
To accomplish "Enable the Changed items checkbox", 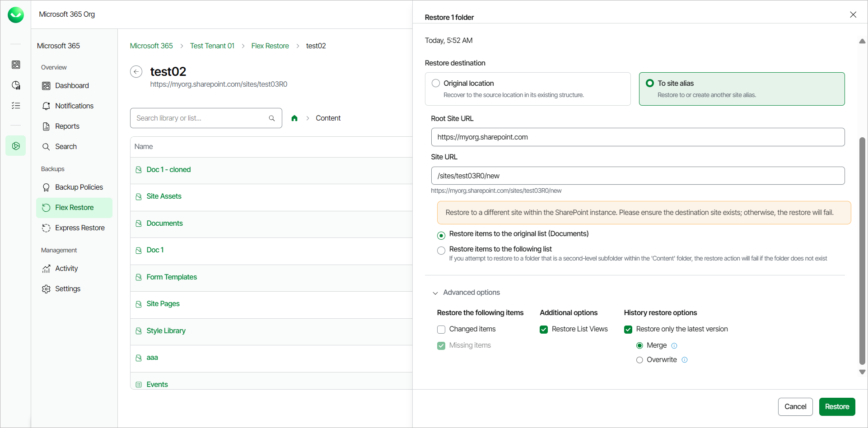I will [x=441, y=330].
